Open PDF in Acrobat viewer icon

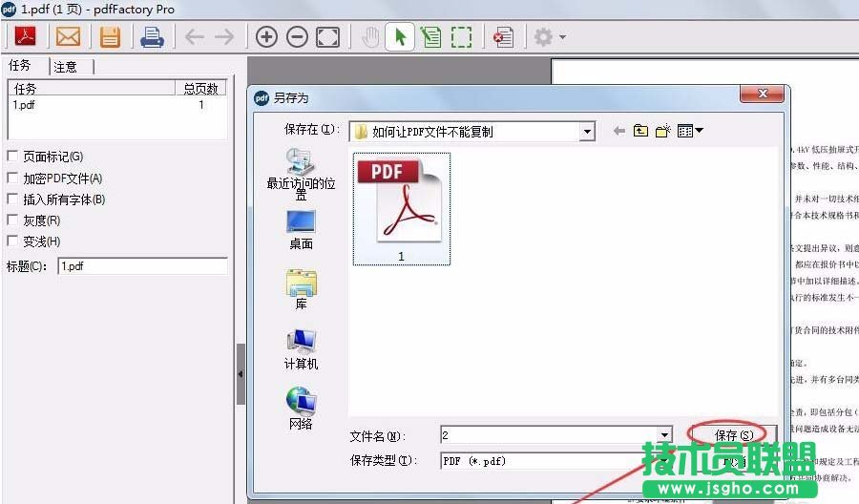(25, 37)
